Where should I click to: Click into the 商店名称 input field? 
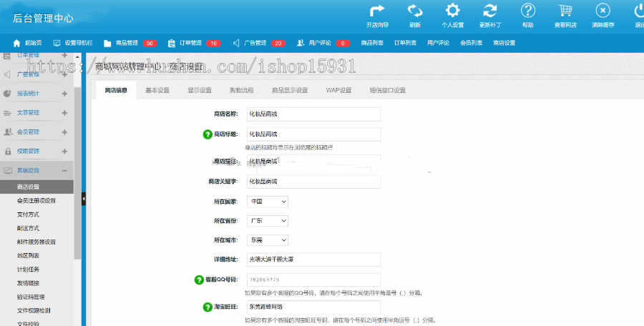tap(314, 114)
